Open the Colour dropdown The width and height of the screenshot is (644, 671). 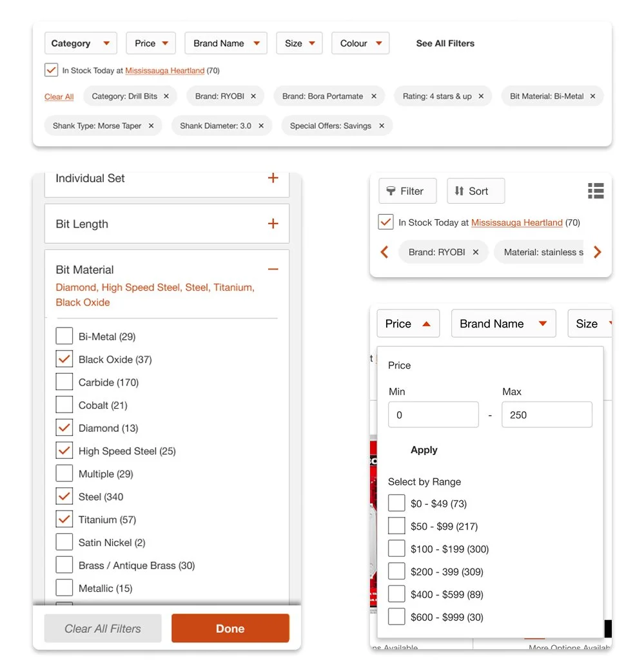(360, 43)
